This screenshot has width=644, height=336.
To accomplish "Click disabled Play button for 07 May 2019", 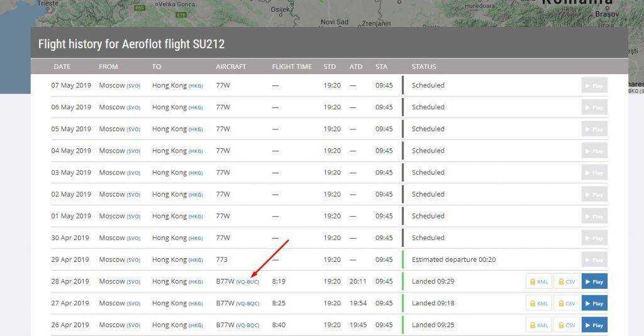I will tap(594, 85).
